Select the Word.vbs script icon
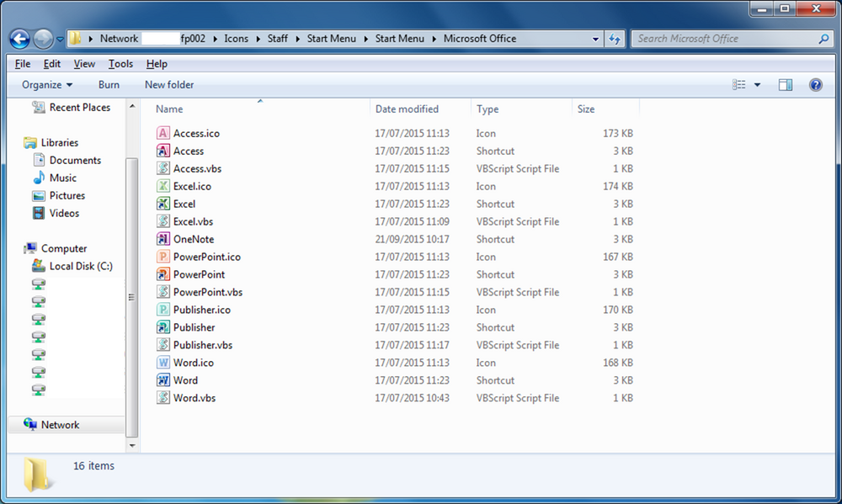 point(163,398)
